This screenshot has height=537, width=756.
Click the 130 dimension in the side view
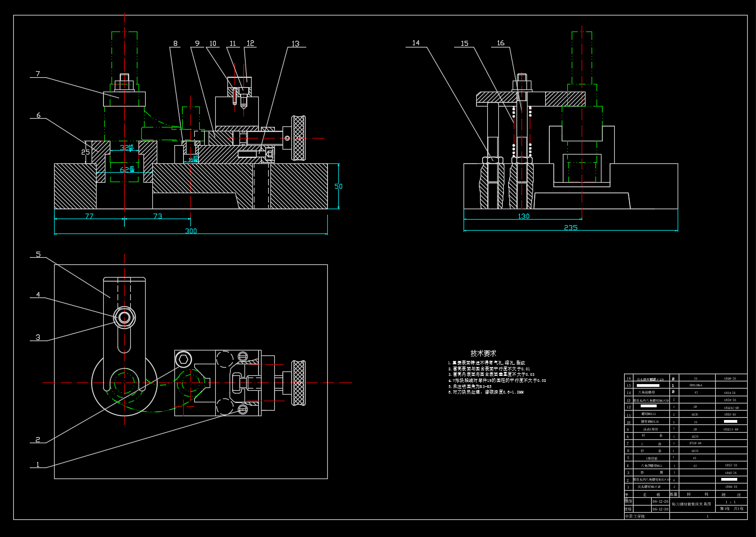point(523,216)
